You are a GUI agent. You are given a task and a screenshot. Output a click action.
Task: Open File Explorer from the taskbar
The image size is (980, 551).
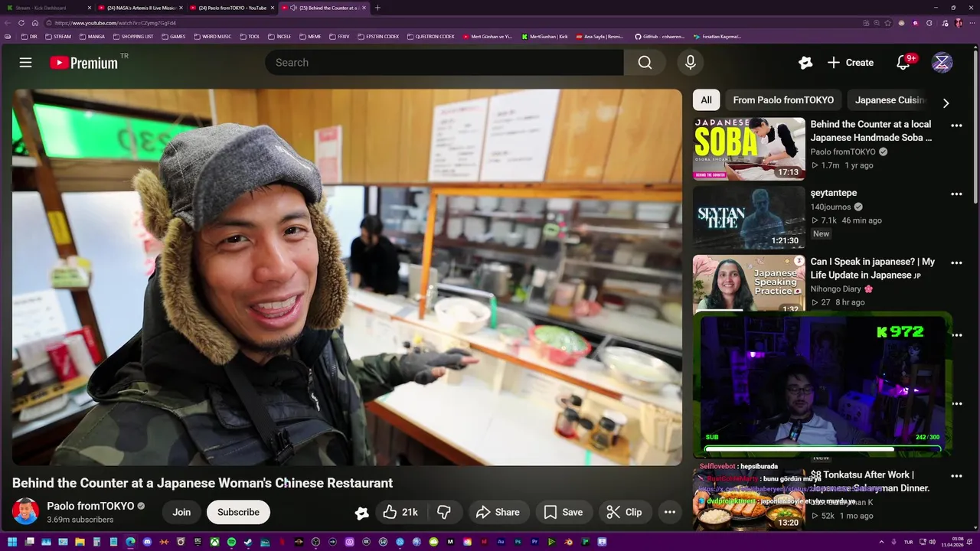[x=80, y=542]
